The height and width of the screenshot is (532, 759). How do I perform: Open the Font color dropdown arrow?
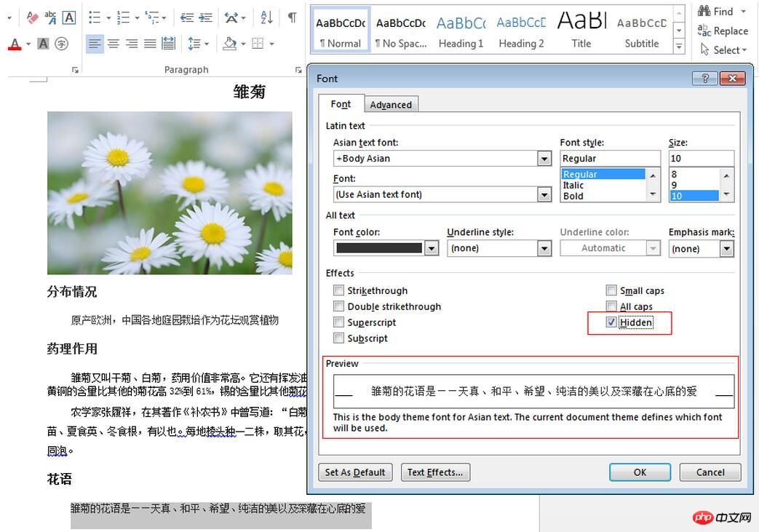coord(432,248)
